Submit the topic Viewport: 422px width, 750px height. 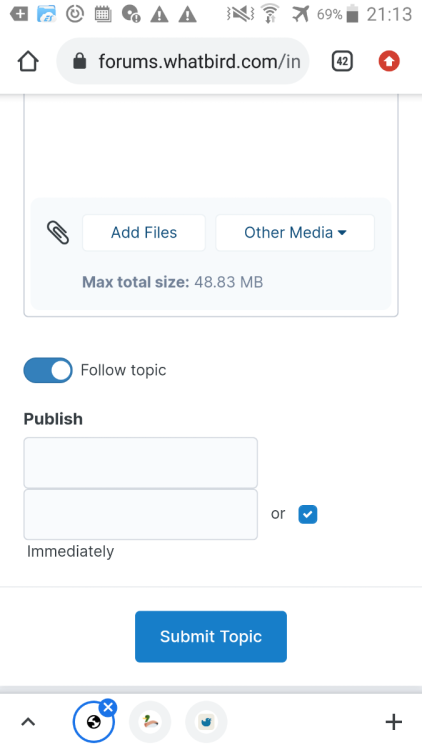pos(211,637)
